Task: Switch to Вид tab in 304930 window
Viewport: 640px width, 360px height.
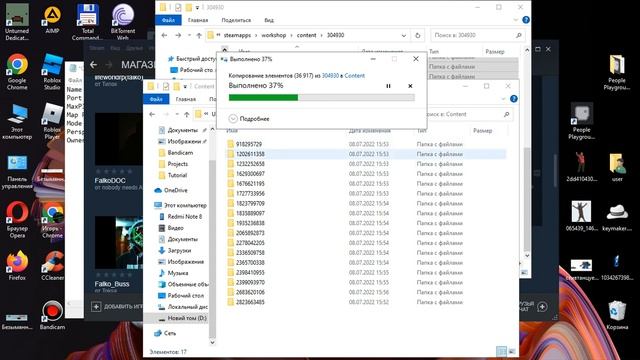Action: 269,20
